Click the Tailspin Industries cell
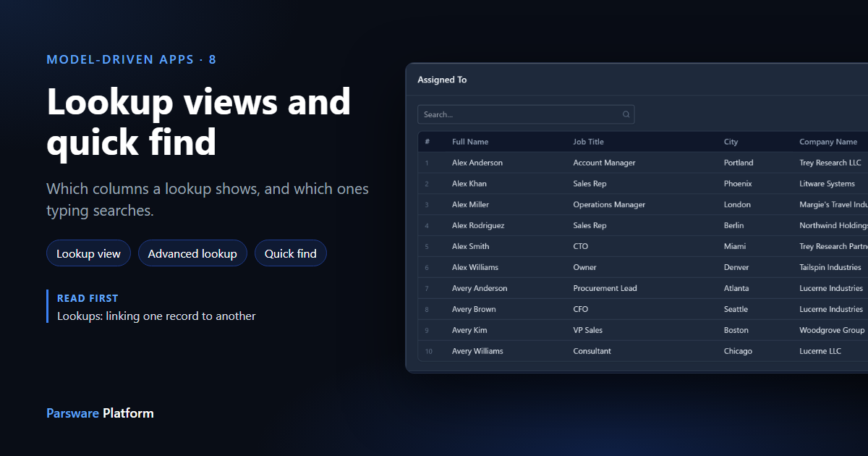Screen dimensions: 868x456 [x=830, y=268]
